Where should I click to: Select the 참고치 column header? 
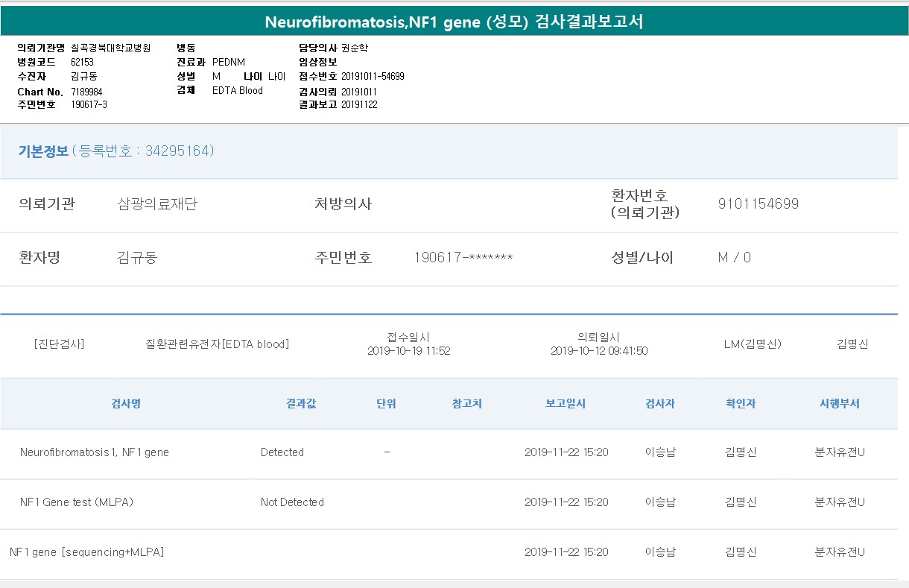(x=466, y=404)
